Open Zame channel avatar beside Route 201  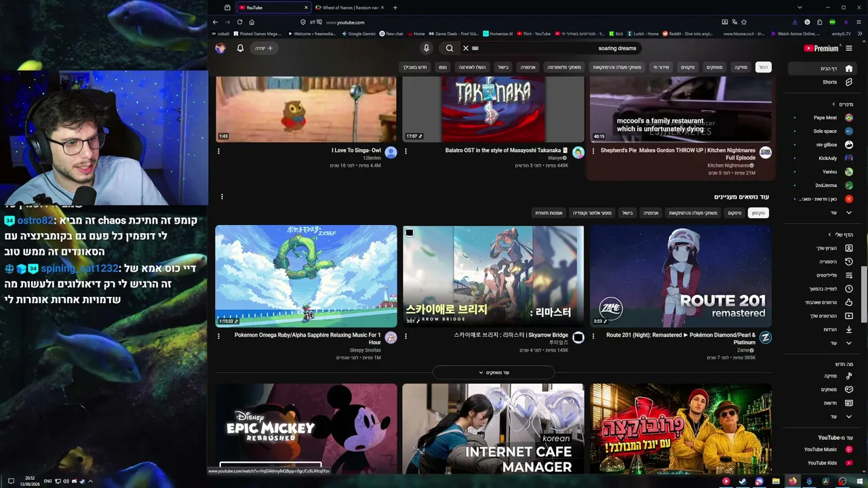[x=766, y=338]
